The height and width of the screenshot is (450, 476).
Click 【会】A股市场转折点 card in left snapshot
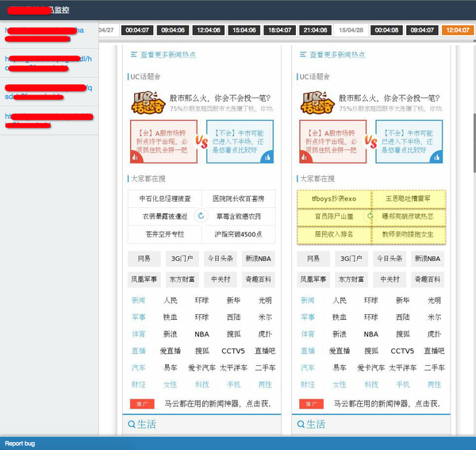click(x=163, y=141)
